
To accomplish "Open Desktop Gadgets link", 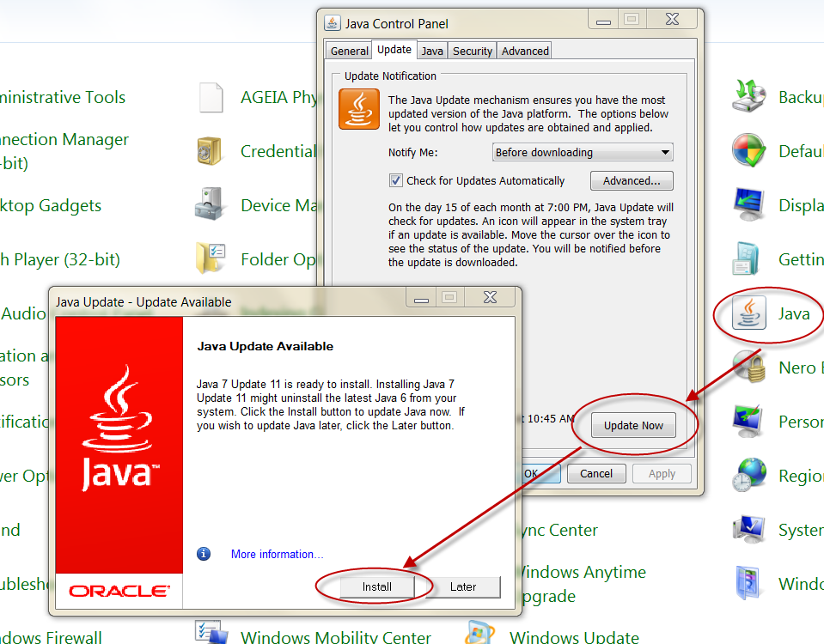I will pyautogui.click(x=51, y=205).
